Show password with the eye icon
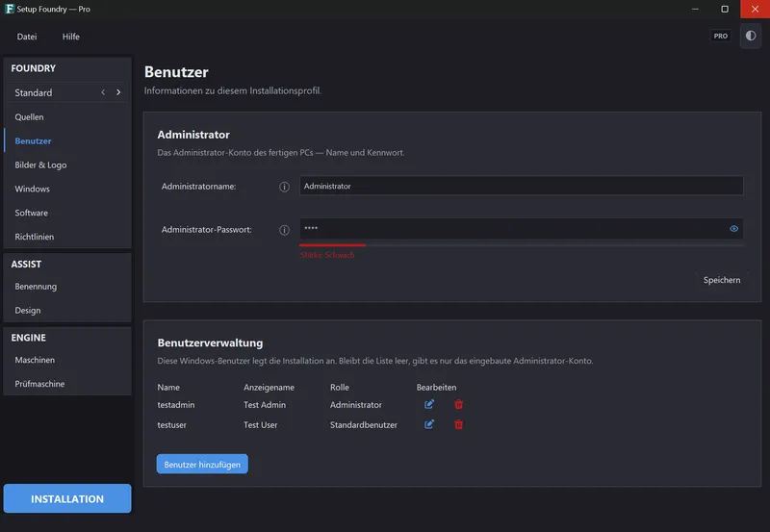 (x=733, y=229)
